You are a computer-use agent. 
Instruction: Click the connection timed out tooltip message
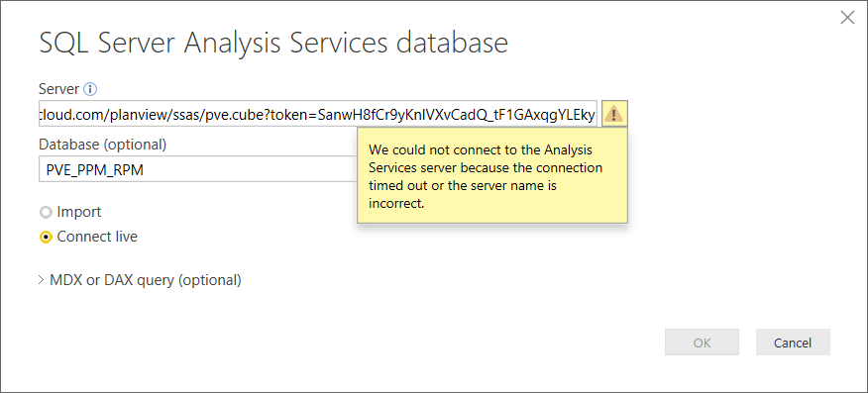point(492,176)
